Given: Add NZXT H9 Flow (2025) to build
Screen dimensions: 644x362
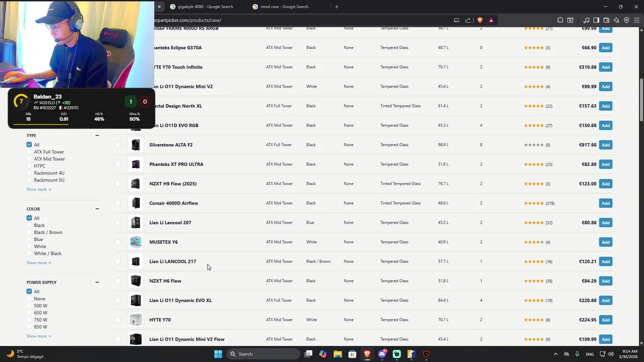Looking at the screenshot, I should click(606, 184).
